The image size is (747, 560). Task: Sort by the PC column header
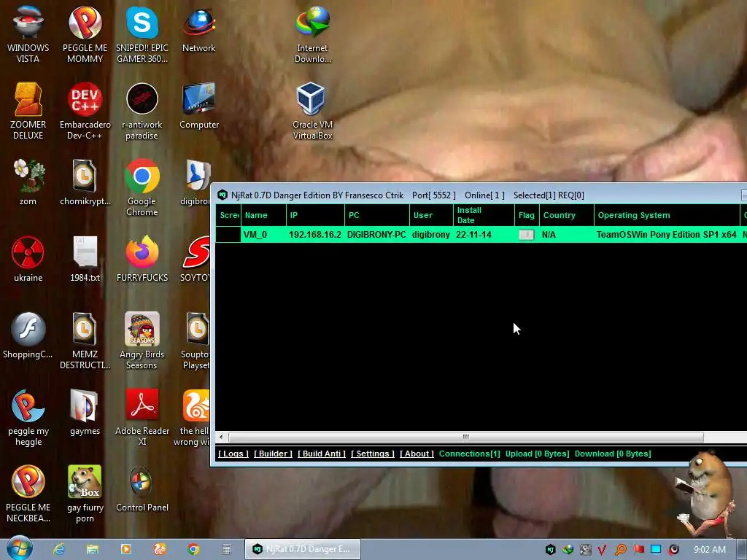[x=377, y=215]
